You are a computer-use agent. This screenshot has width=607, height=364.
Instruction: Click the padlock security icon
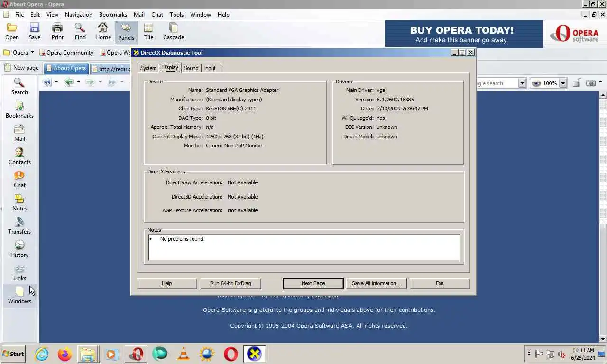(576, 83)
